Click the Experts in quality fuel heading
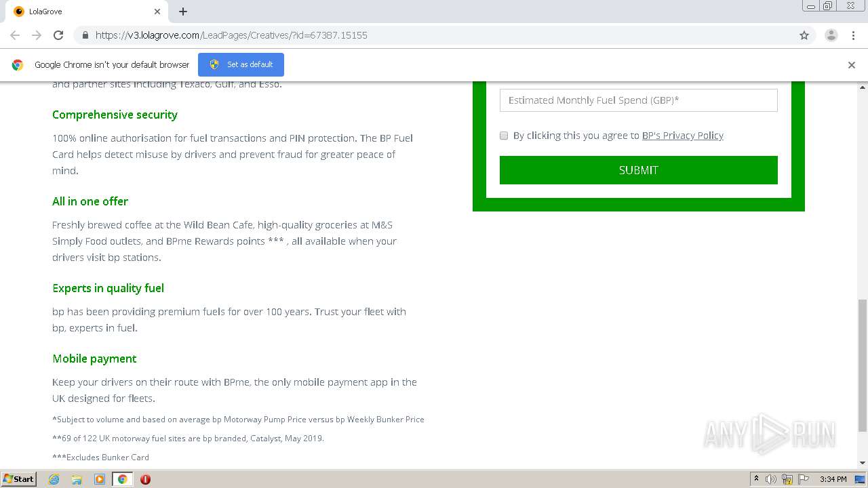The width and height of the screenshot is (868, 488). pos(108,288)
